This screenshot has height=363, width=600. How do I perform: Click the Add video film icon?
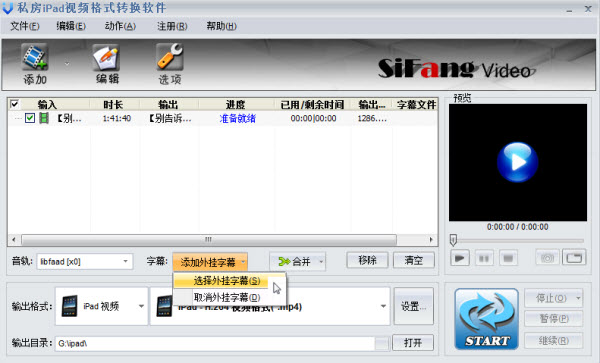(35, 57)
